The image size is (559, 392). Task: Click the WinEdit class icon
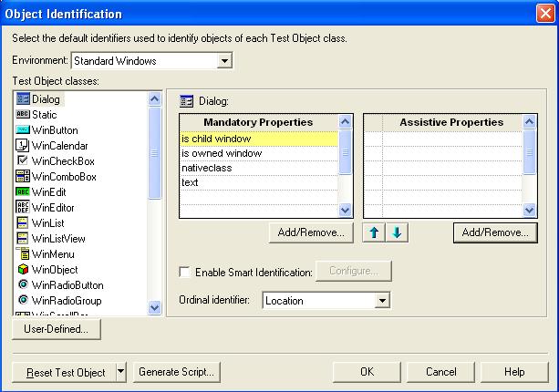tap(23, 192)
